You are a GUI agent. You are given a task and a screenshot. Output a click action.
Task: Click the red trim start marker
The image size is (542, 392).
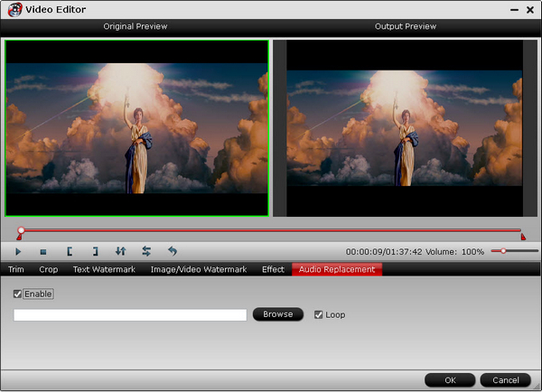[x=19, y=237]
